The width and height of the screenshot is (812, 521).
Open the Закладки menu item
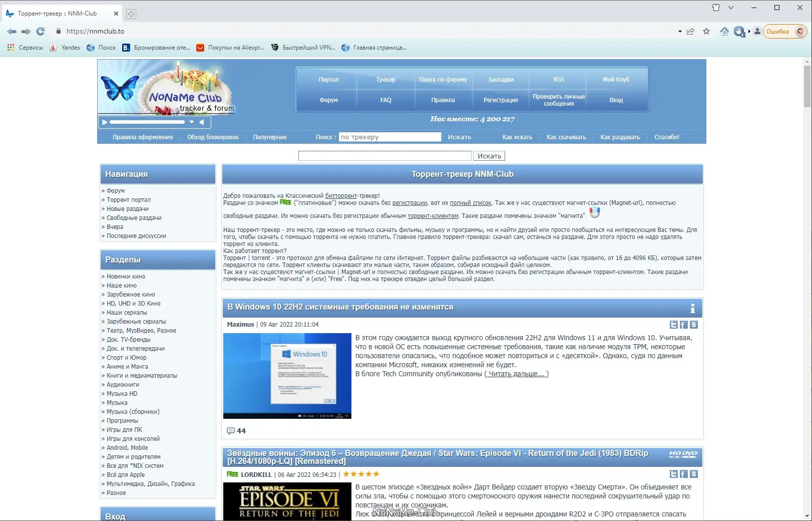pos(501,80)
